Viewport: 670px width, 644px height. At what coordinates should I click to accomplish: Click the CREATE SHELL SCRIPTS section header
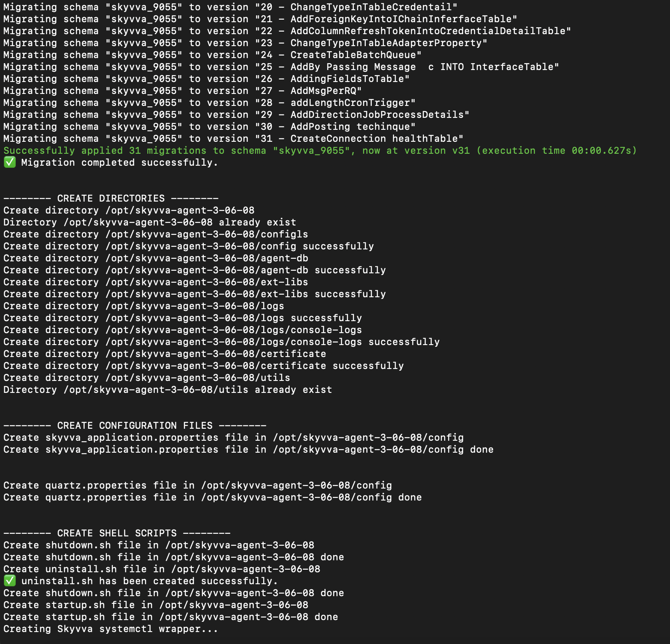[117, 533]
